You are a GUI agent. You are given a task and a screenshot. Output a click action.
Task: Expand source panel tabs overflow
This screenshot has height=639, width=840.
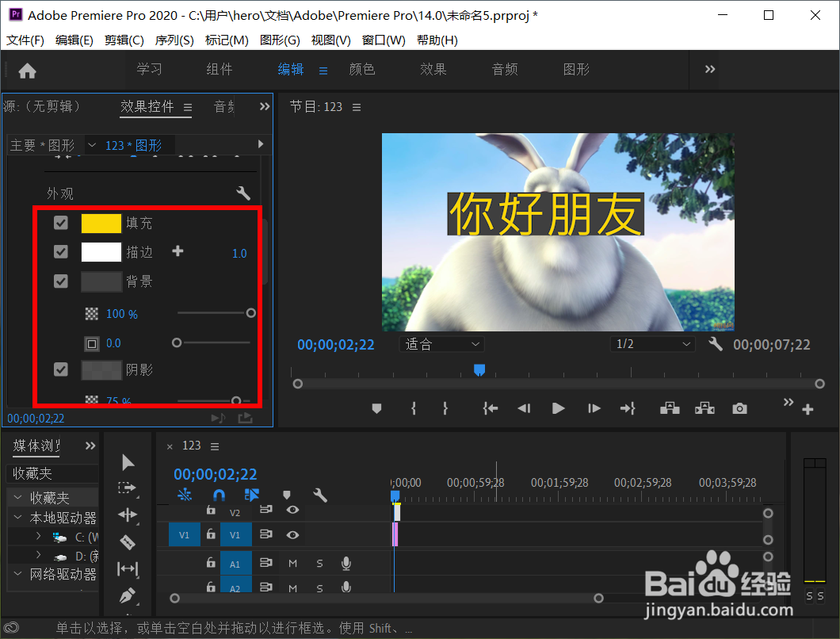265,106
